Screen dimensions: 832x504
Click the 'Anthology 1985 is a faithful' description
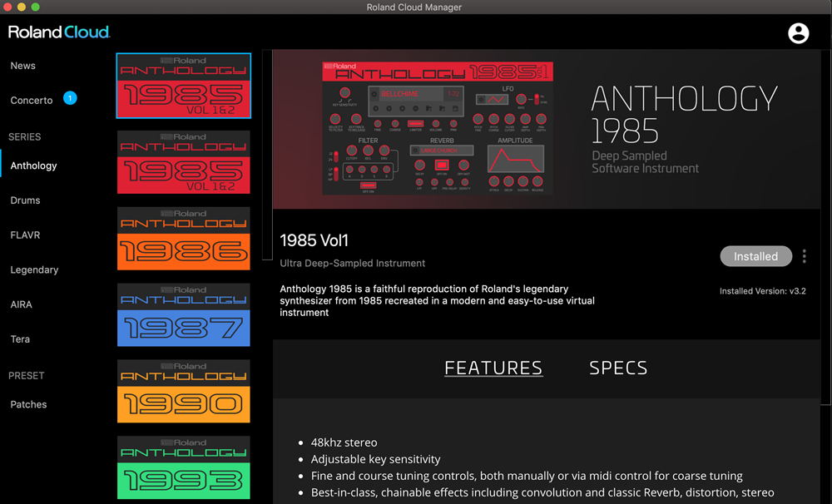click(x=438, y=301)
